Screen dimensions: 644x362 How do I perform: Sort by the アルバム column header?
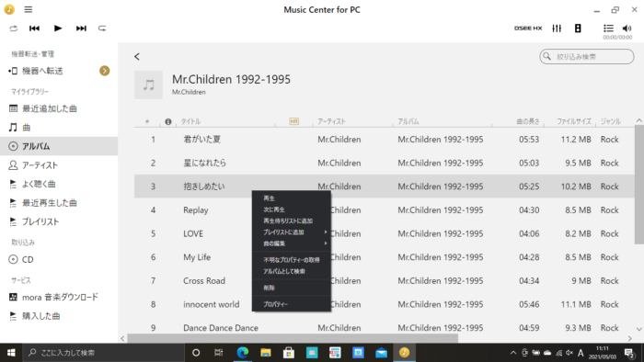408,121
